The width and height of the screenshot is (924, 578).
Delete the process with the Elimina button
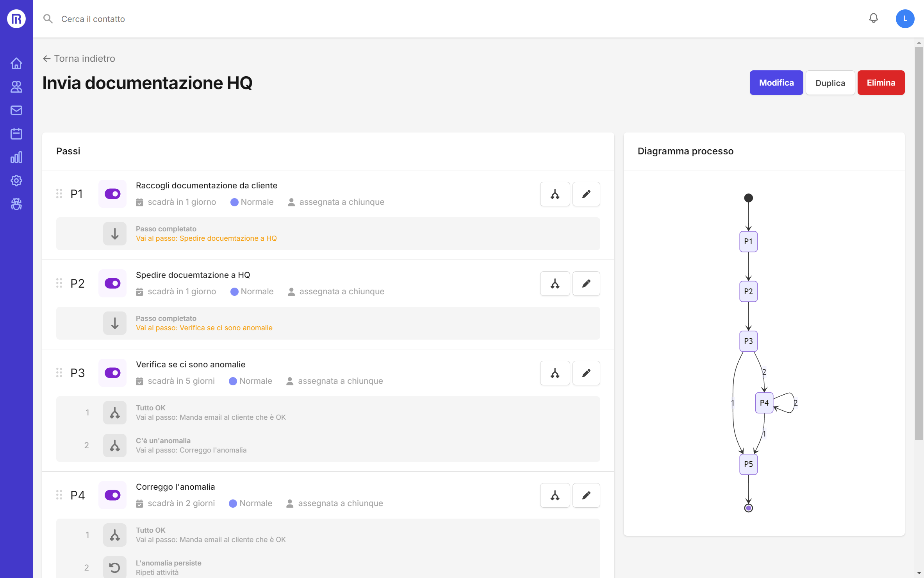click(x=881, y=82)
